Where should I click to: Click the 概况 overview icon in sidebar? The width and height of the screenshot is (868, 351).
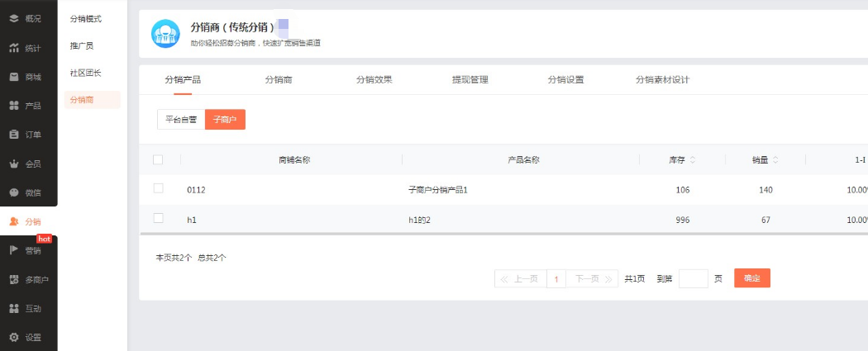(x=14, y=18)
